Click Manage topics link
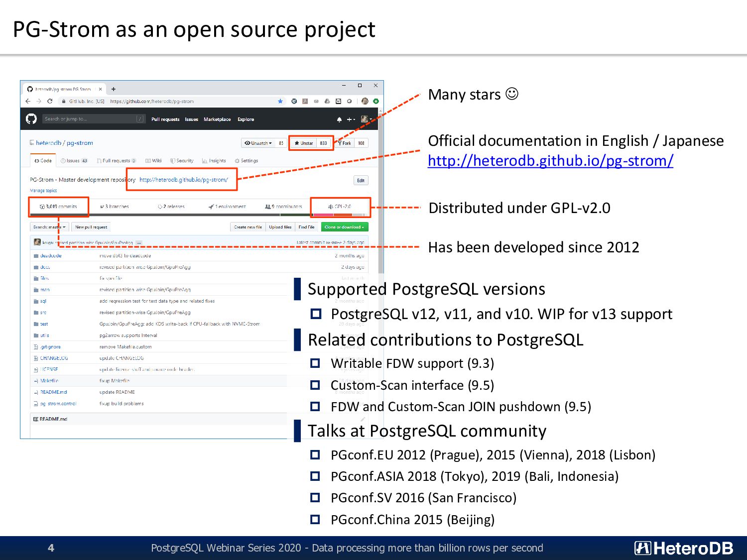747x560 pixels. [x=43, y=191]
